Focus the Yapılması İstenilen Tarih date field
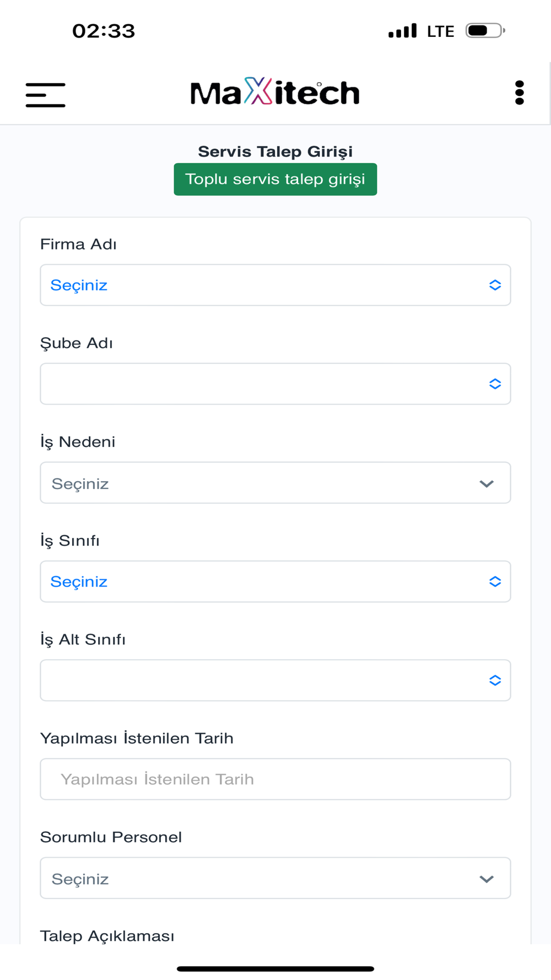551x980 pixels. click(x=275, y=779)
